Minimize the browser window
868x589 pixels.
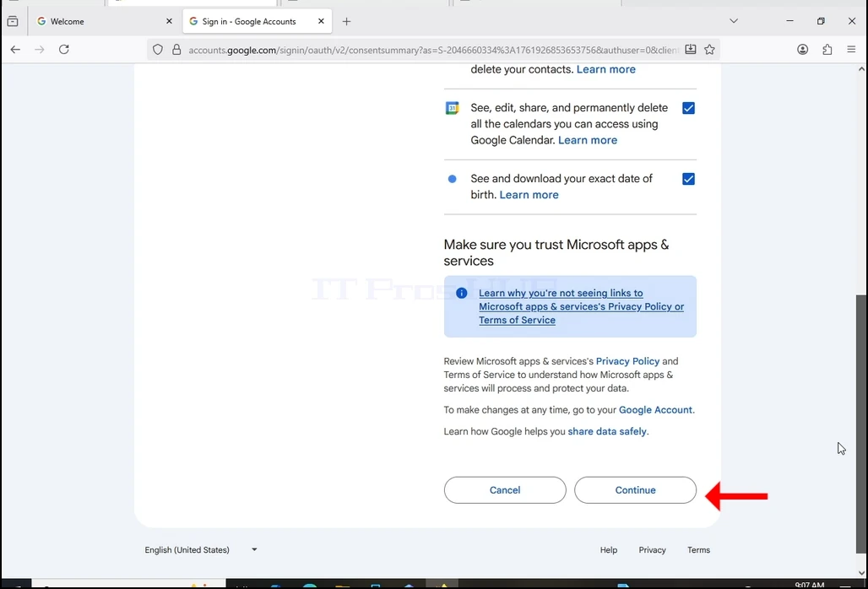(790, 21)
